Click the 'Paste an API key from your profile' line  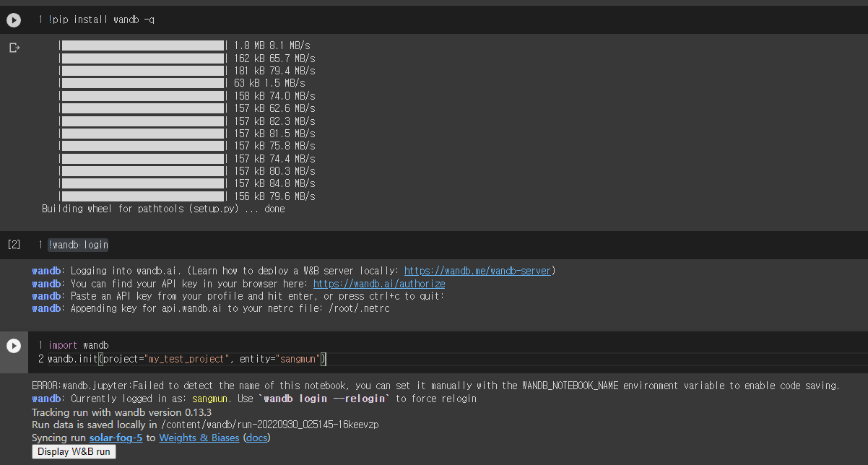[x=238, y=296]
